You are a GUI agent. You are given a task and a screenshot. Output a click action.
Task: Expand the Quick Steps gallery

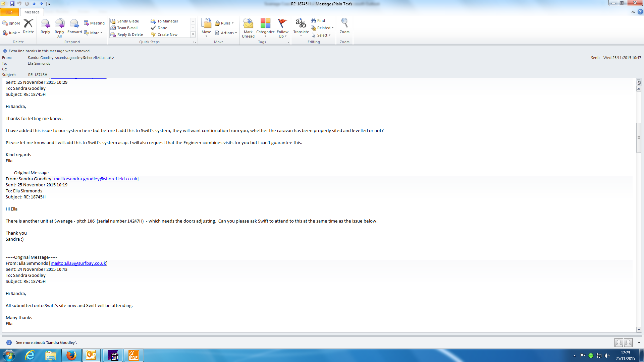(x=193, y=35)
